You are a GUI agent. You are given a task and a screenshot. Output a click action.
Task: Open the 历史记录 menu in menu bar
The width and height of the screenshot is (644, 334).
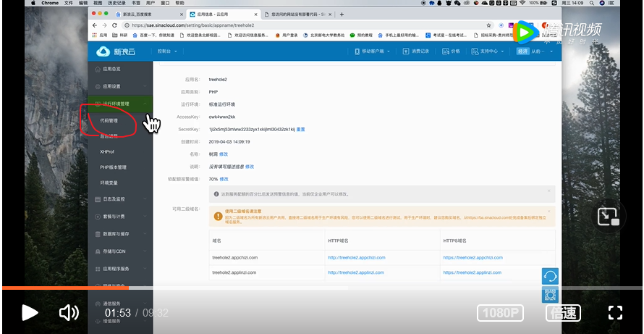(116, 3)
